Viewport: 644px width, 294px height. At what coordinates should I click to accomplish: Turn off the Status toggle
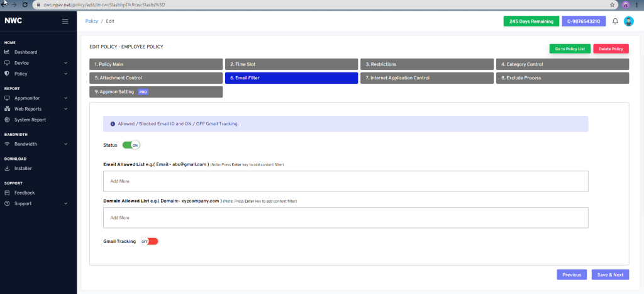pos(131,145)
